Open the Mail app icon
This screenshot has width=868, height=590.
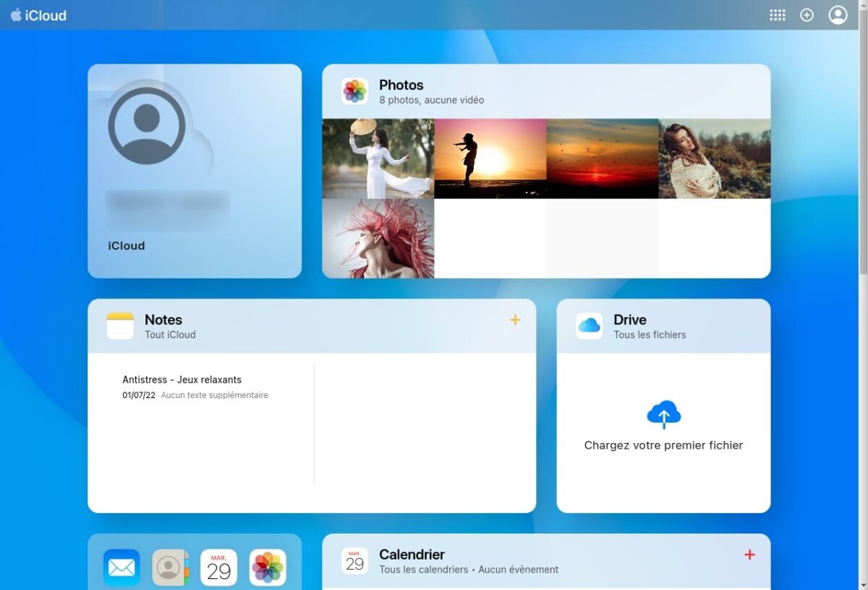[122, 568]
